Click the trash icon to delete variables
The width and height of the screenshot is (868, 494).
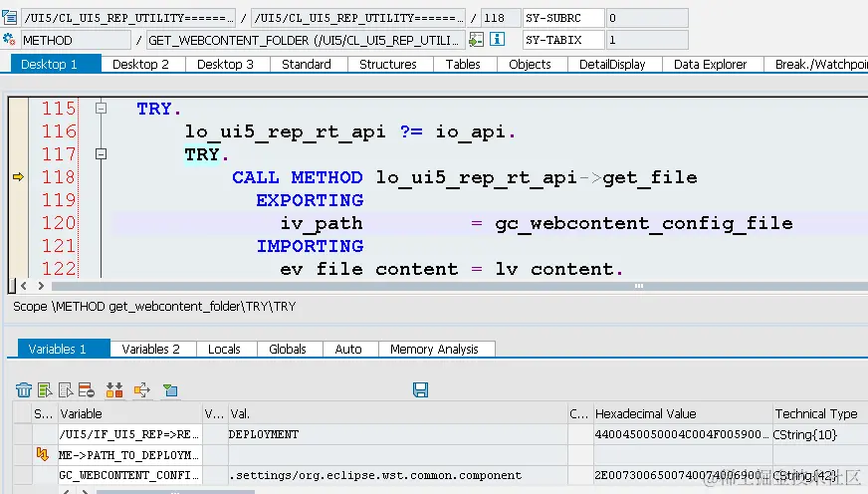pyautogui.click(x=24, y=390)
